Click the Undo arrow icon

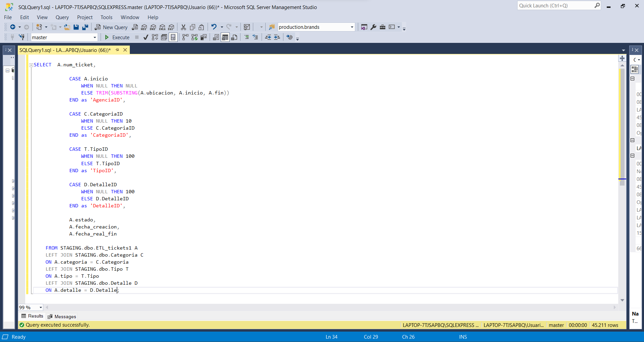(x=214, y=27)
